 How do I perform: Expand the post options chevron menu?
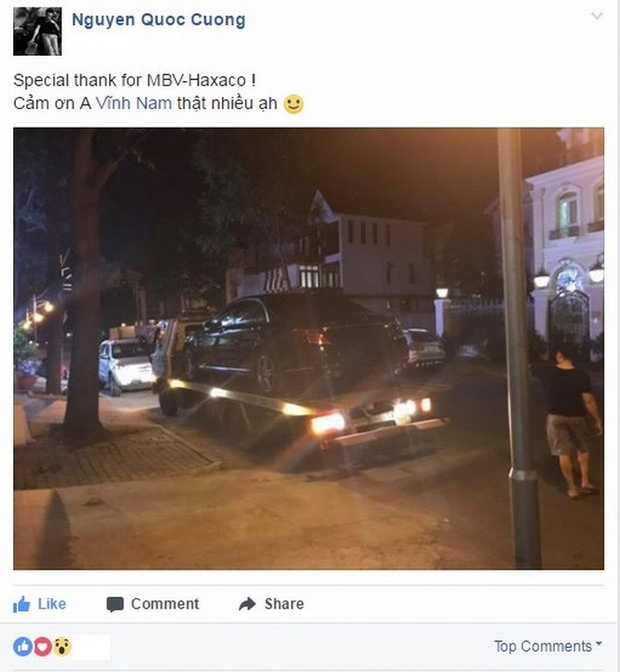[x=597, y=16]
